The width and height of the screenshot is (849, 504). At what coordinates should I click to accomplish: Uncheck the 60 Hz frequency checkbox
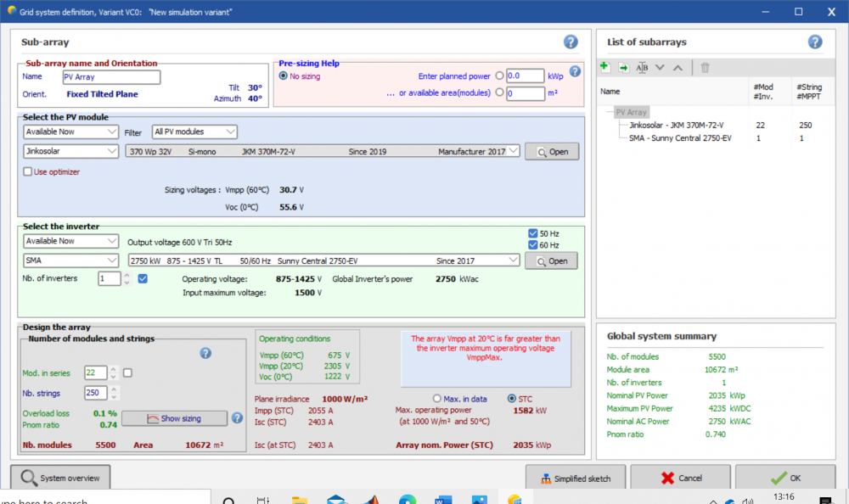[x=532, y=245]
